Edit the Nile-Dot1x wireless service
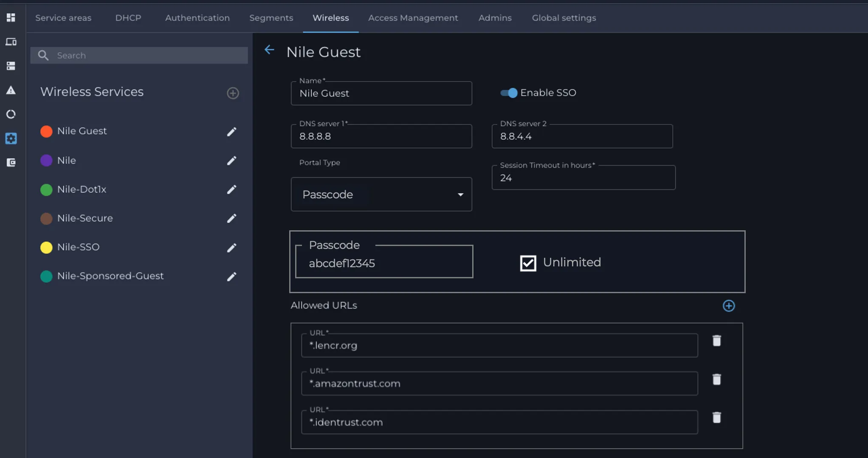The width and height of the screenshot is (868, 458). click(x=231, y=189)
